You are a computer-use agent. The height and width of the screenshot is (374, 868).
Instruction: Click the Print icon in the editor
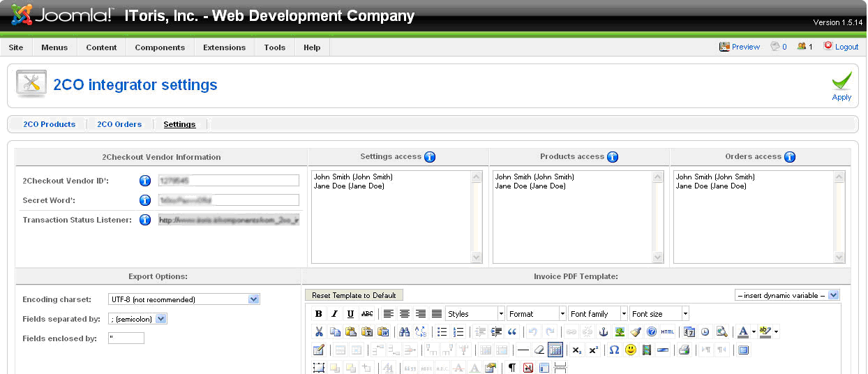(x=684, y=350)
